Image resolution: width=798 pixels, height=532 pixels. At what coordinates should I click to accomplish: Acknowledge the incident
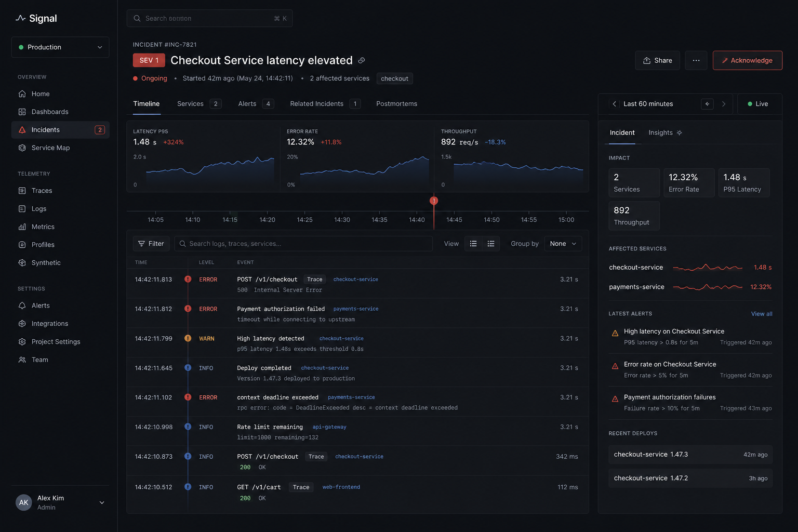tap(747, 60)
